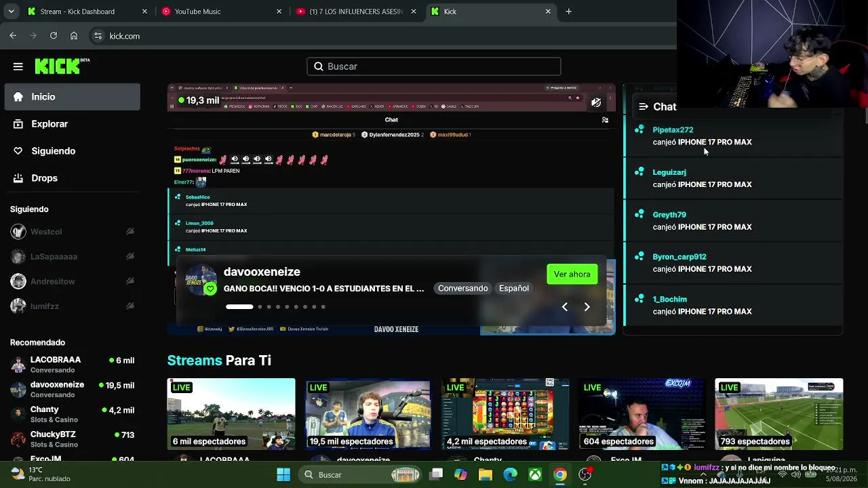868x488 pixels.
Task: Open the weather widget showing 13°C
Action: 41,474
